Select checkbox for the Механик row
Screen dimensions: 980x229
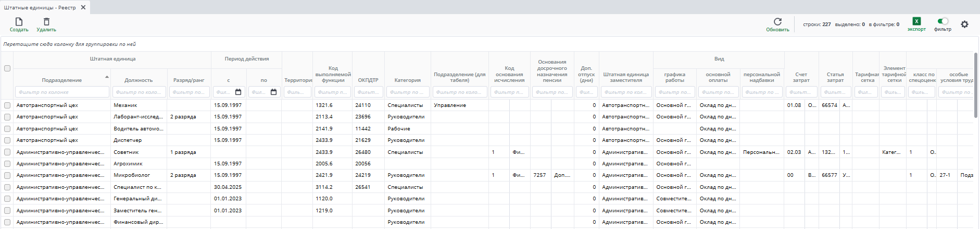pos(7,105)
